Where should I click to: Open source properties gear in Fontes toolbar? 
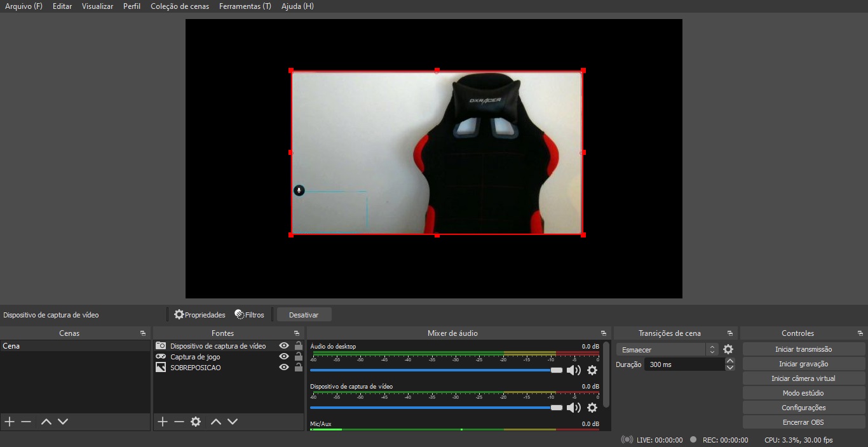tap(196, 422)
